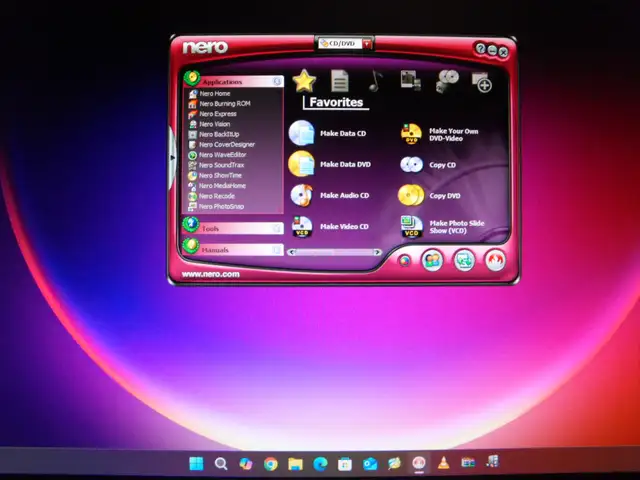Launch Nero Burning ROM
This screenshot has height=480, width=640.
(x=220, y=104)
